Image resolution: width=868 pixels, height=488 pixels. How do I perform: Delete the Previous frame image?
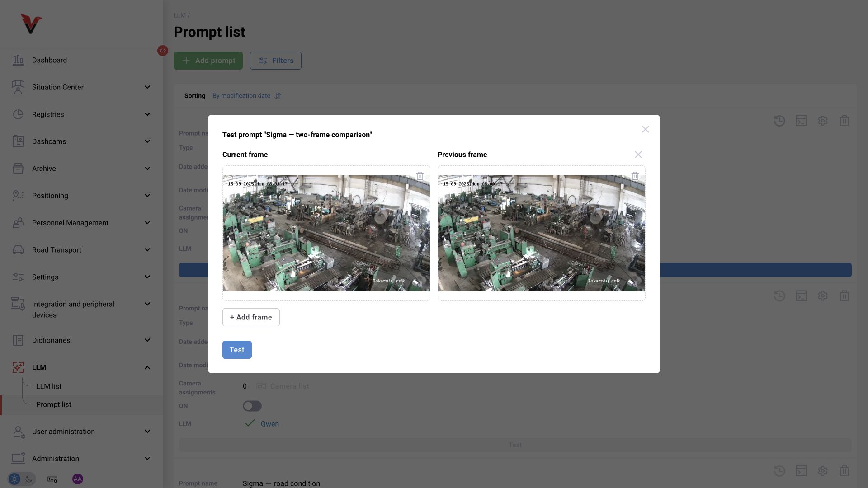click(x=635, y=176)
